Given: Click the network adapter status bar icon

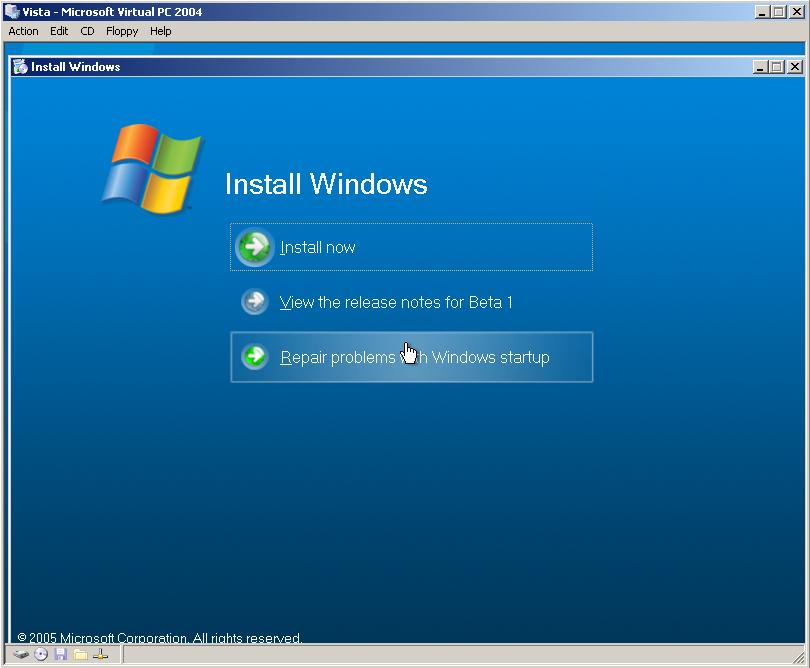Looking at the screenshot, I should coord(101,655).
